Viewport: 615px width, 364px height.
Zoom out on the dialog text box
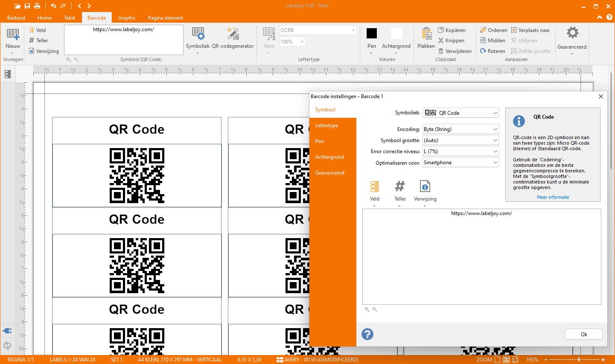coord(375,309)
